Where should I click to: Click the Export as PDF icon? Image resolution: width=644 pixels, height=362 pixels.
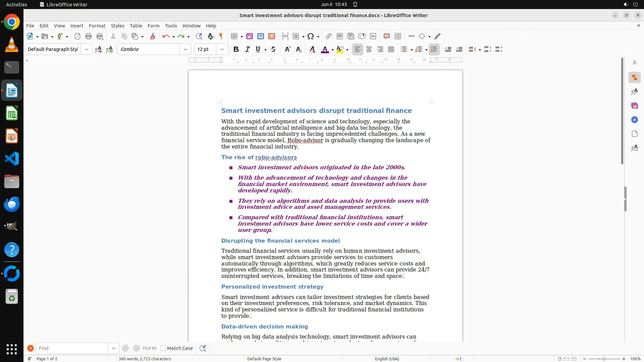pyautogui.click(x=77, y=36)
